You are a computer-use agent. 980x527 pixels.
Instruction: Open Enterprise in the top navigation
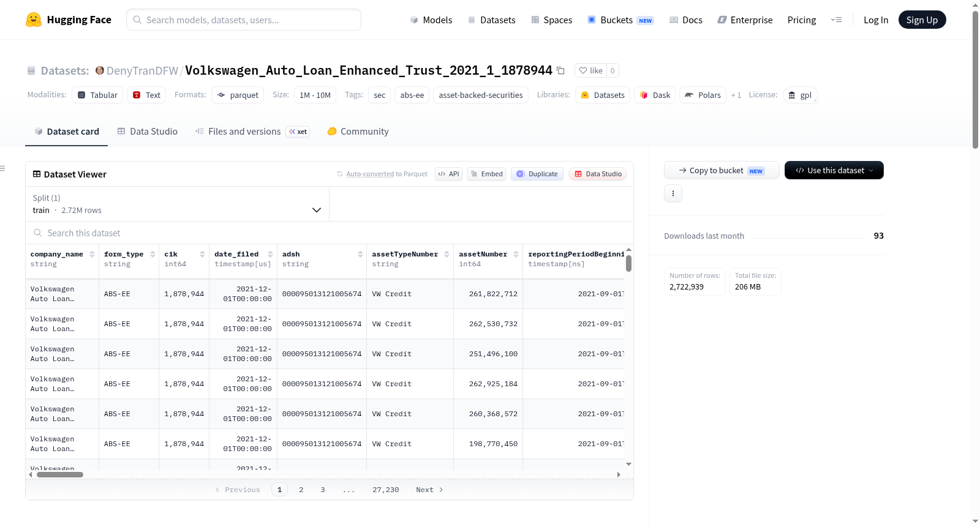pyautogui.click(x=745, y=20)
